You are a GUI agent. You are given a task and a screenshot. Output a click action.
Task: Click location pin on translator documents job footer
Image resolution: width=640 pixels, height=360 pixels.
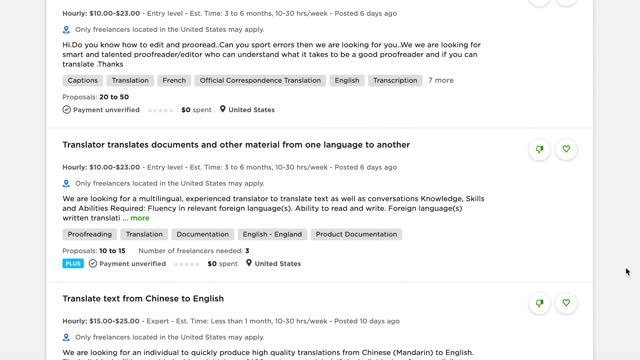[249, 263]
